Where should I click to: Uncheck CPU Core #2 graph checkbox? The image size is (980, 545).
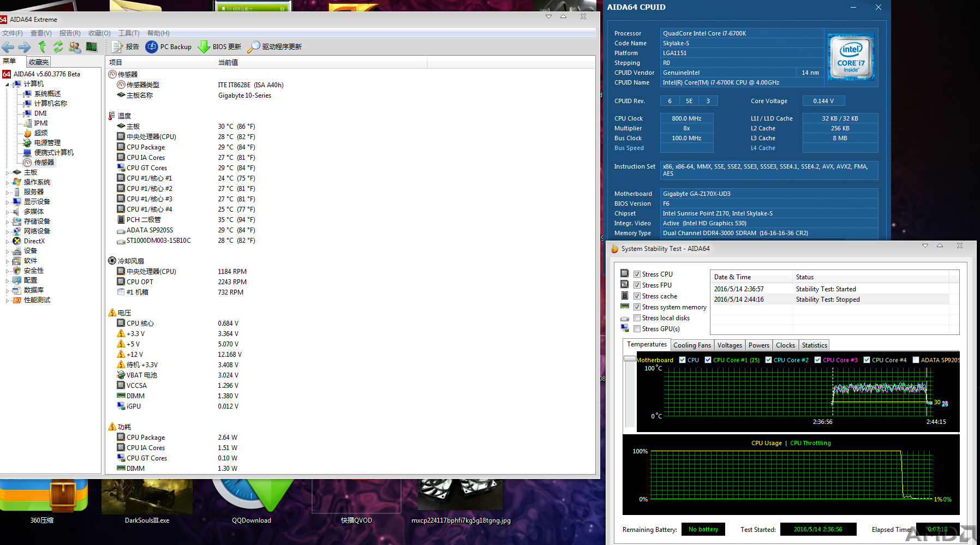click(x=768, y=360)
